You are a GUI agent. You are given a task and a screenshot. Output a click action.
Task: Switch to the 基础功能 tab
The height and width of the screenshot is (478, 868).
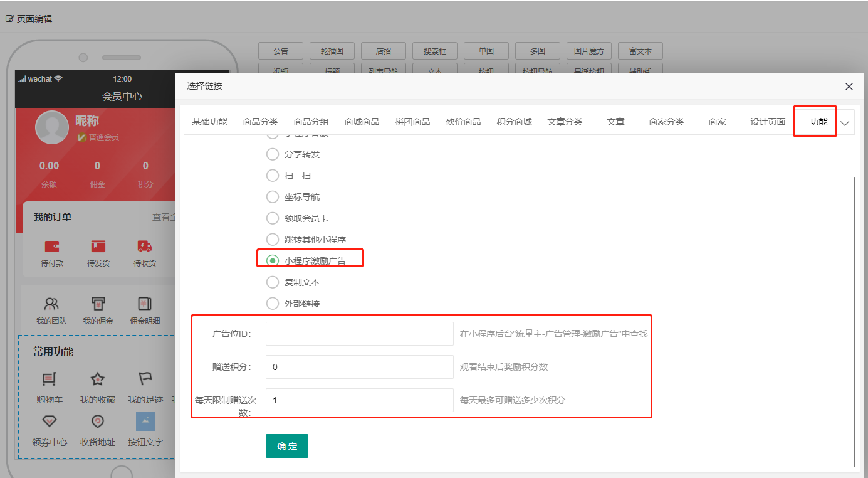pyautogui.click(x=209, y=122)
